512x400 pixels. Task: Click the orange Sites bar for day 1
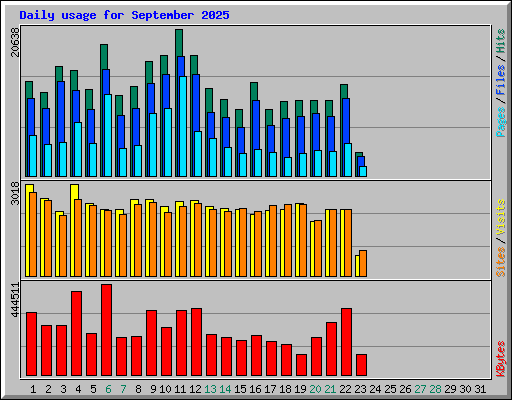[x=33, y=234]
